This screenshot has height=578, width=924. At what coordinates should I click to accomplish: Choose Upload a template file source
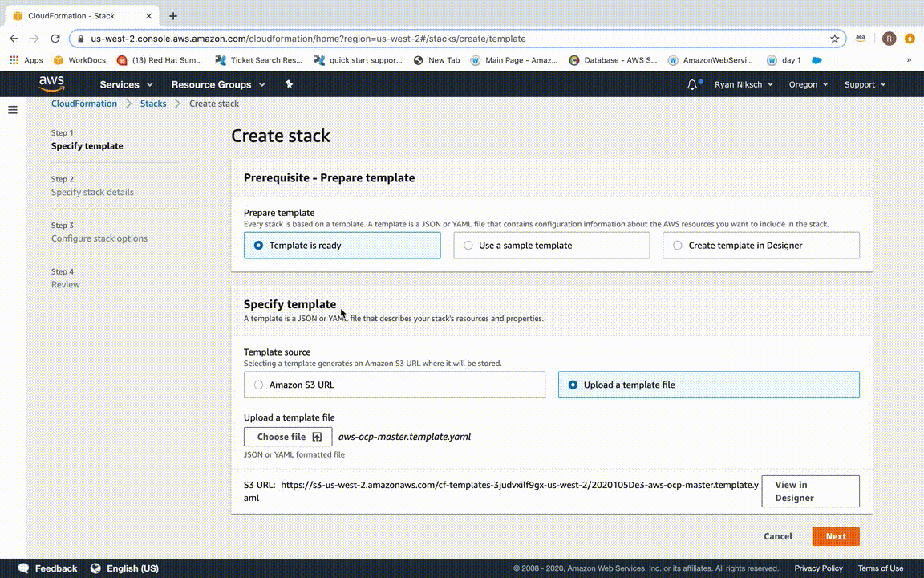coord(709,385)
